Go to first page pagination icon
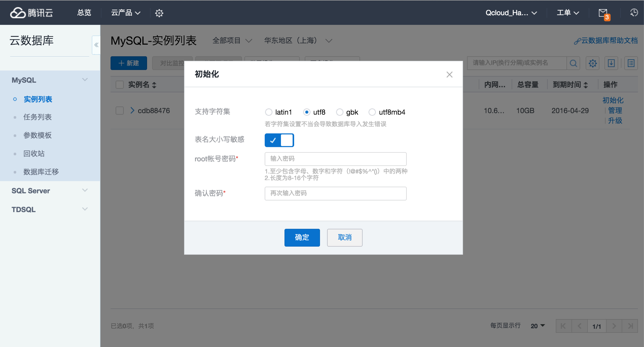Viewport: 644px width, 347px height. [x=563, y=326]
